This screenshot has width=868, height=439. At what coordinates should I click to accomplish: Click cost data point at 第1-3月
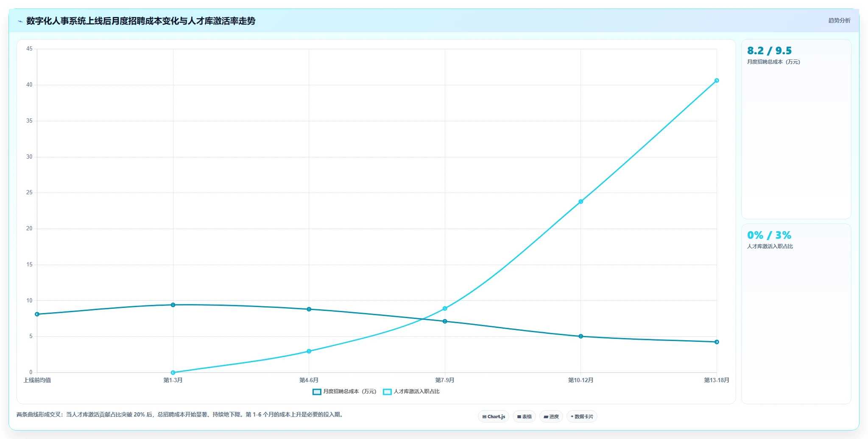click(173, 305)
